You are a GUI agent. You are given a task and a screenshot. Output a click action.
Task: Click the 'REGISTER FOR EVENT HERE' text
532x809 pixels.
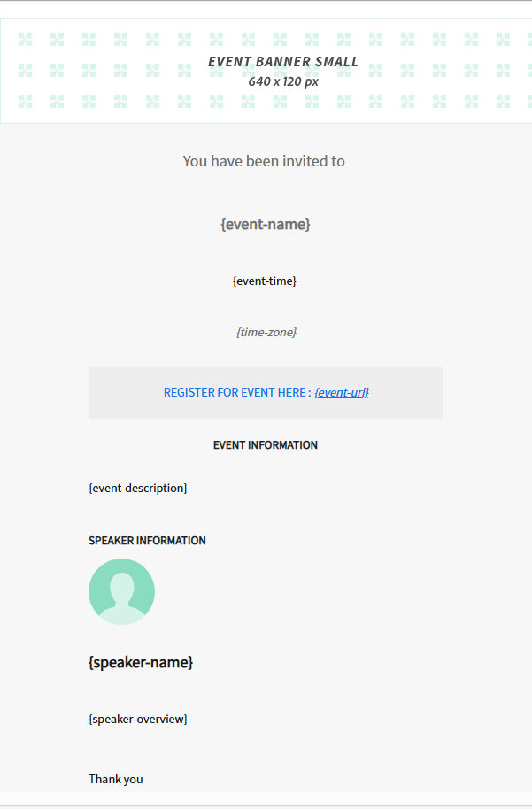point(235,392)
